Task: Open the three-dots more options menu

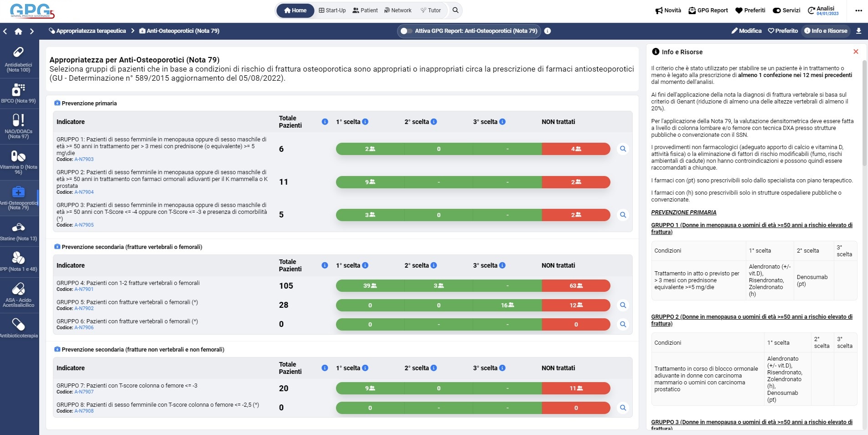Action: pos(858,10)
